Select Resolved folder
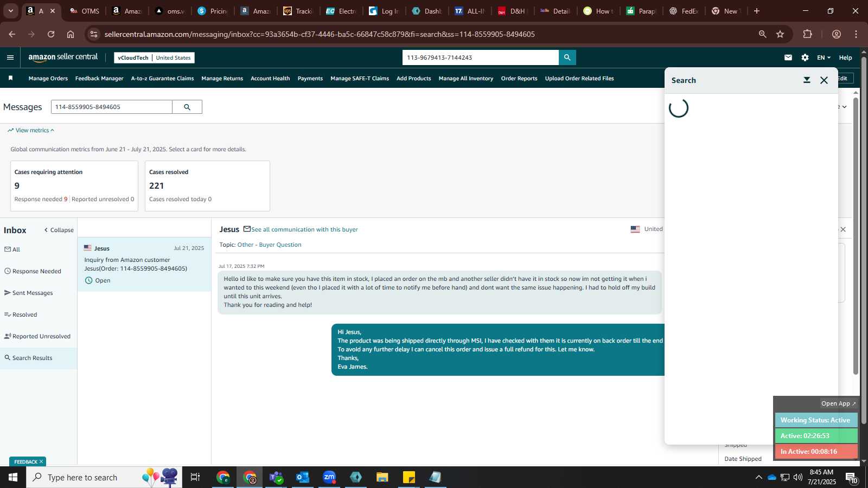 (x=21, y=314)
